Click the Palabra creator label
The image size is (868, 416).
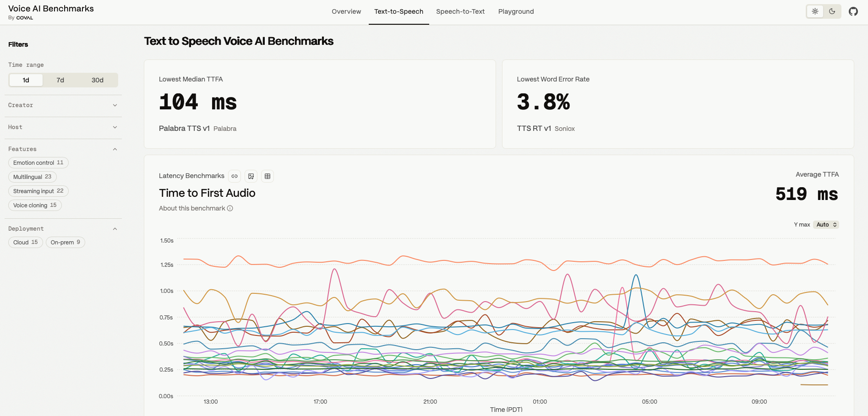[x=225, y=129]
